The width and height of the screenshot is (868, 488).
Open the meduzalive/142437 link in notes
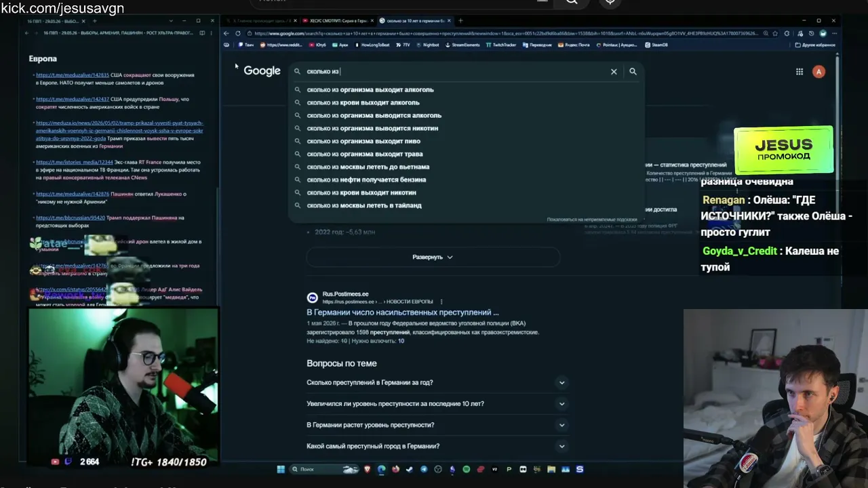tap(73, 99)
